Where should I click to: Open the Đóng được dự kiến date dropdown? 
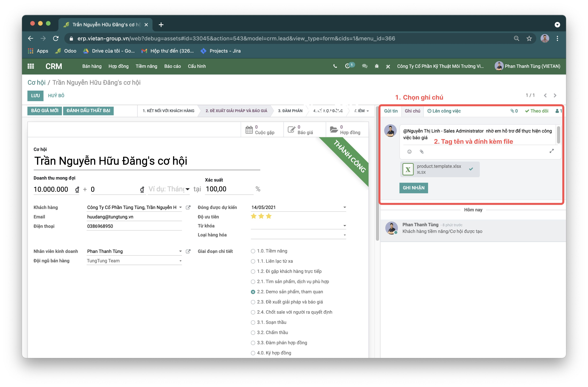click(344, 207)
